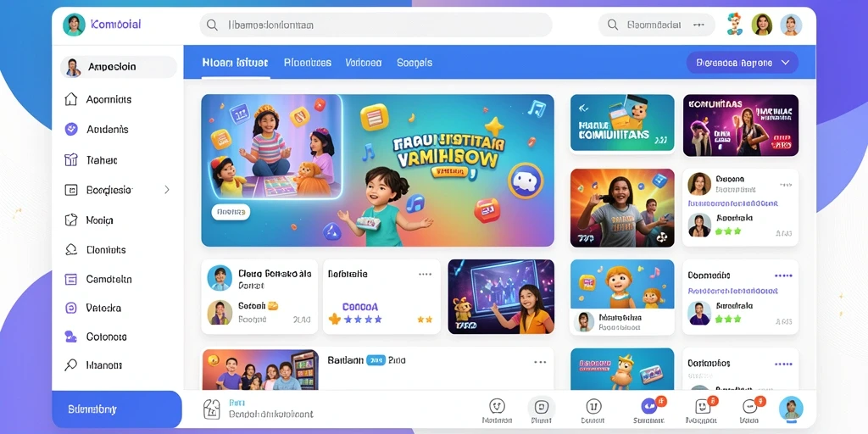Open the Noaiga sidebar icon
Screen dimensions: 868x434
click(x=71, y=220)
